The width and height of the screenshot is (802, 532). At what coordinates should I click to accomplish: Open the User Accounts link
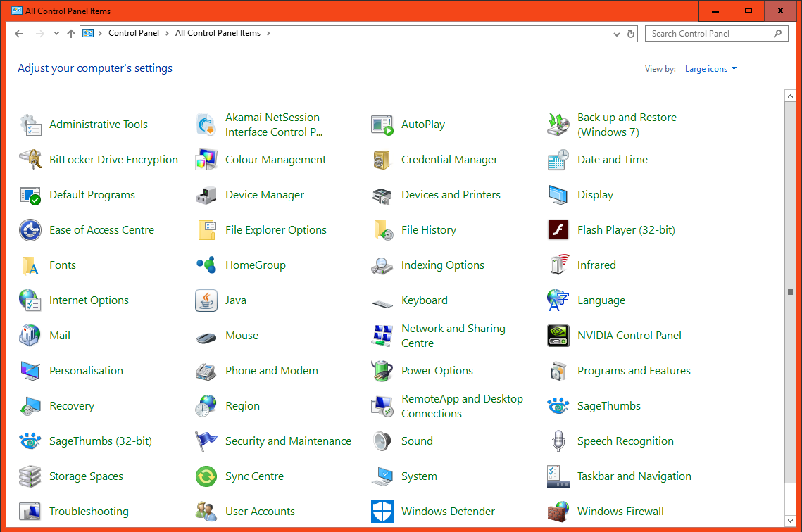point(261,512)
